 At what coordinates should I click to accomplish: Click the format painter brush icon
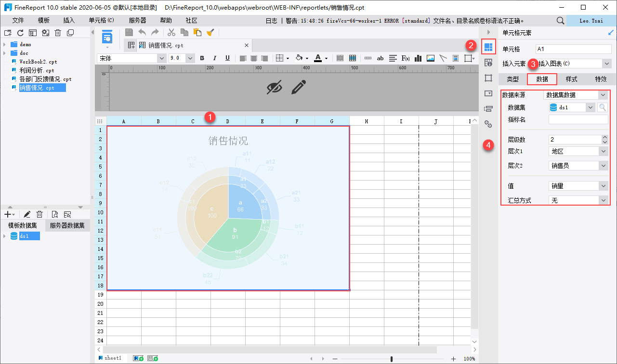pyautogui.click(x=210, y=32)
